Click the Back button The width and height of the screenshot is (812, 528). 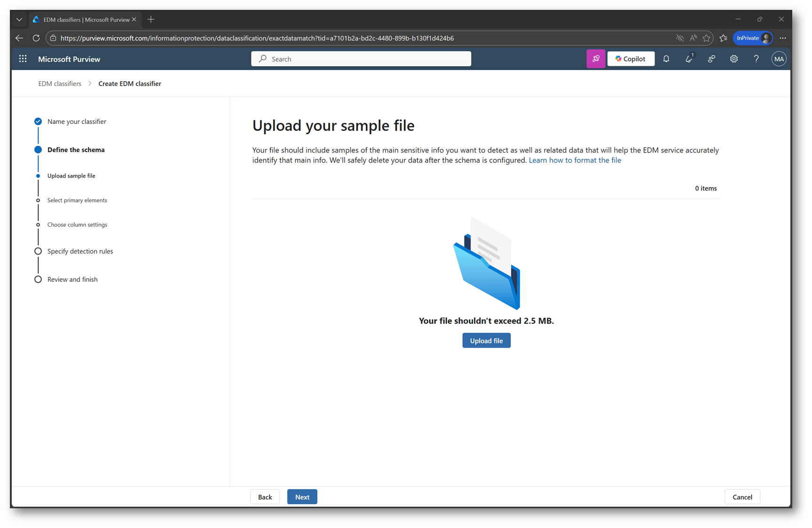coord(265,497)
